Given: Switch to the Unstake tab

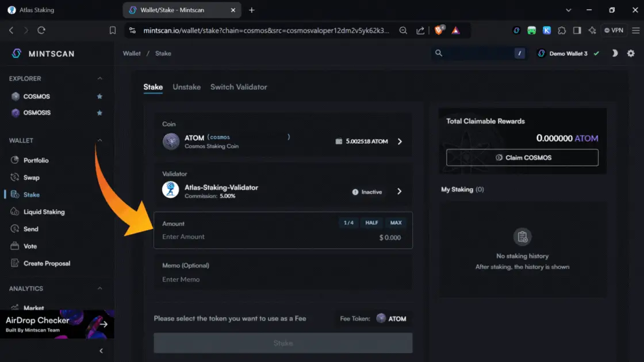Looking at the screenshot, I should pyautogui.click(x=186, y=87).
